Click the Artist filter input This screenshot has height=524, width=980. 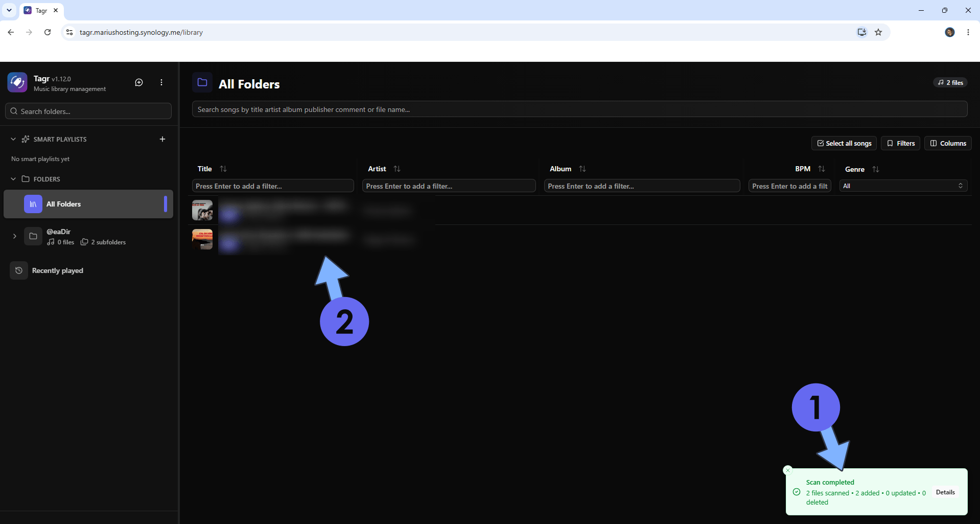click(449, 186)
